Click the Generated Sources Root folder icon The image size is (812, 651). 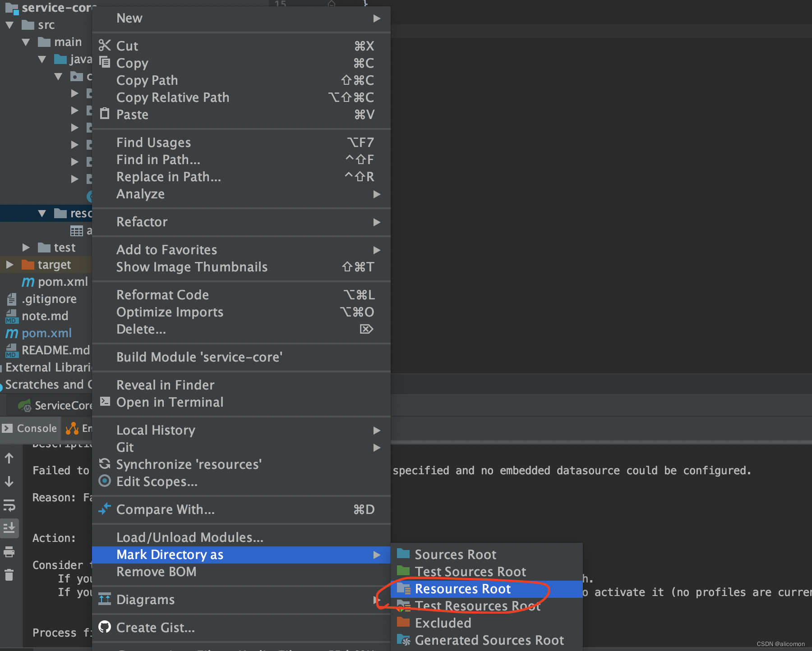(x=403, y=639)
